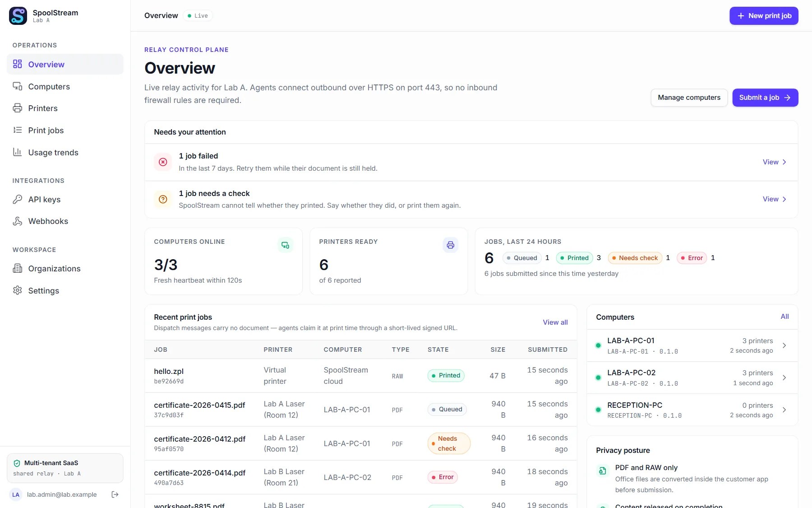Click the Usage trends chart icon

click(x=18, y=152)
